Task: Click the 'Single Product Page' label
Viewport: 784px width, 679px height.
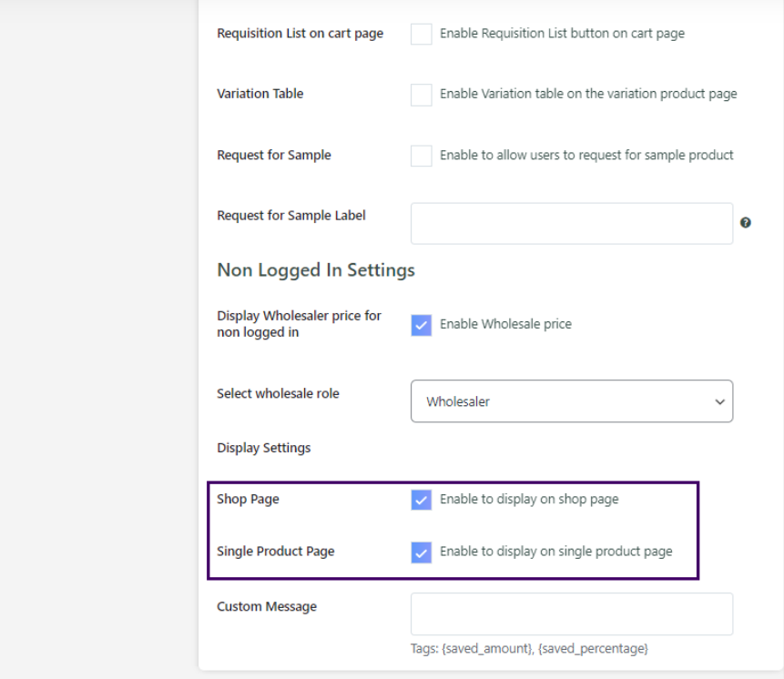Action: (276, 552)
